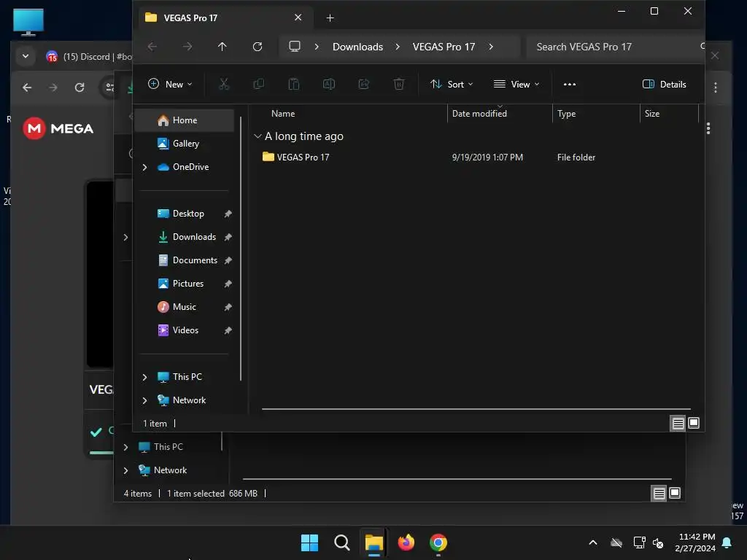The image size is (747, 560).
Task: Open the See more ellipsis menu
Action: [x=569, y=85]
